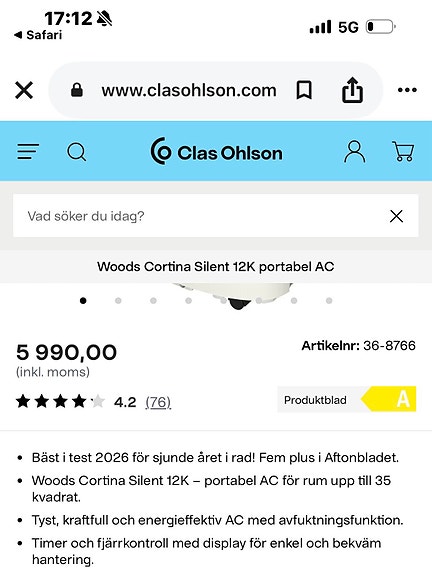432x575 pixels.
Task: Tap the star rating display
Action: (x=61, y=402)
